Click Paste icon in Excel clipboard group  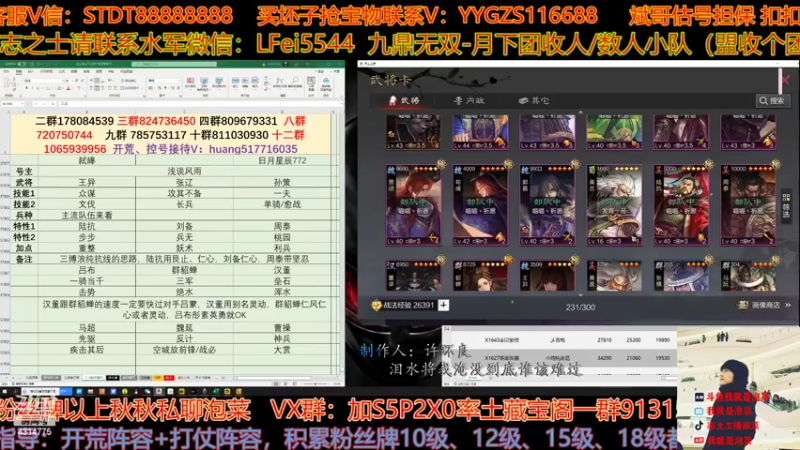7,84
